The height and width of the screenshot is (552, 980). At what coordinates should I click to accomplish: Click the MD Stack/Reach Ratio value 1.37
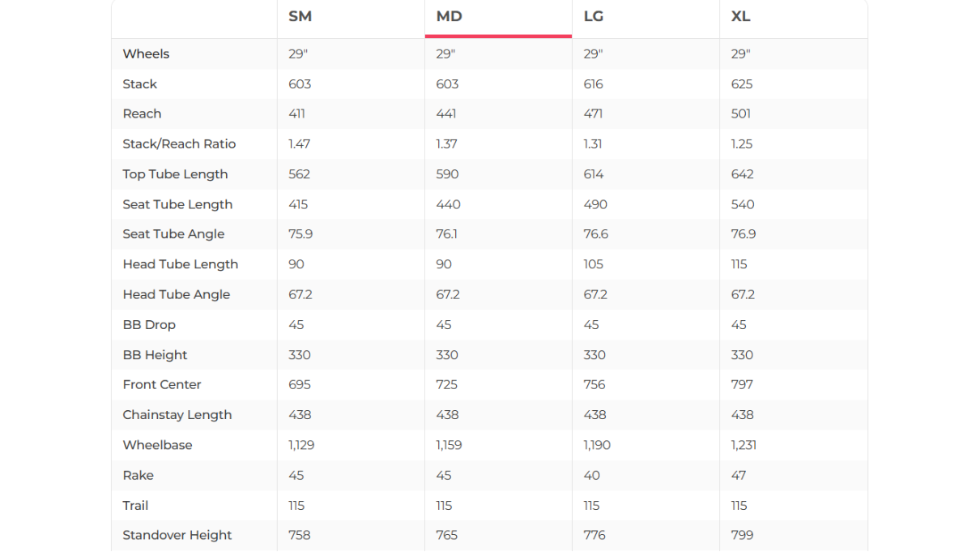[x=447, y=144]
